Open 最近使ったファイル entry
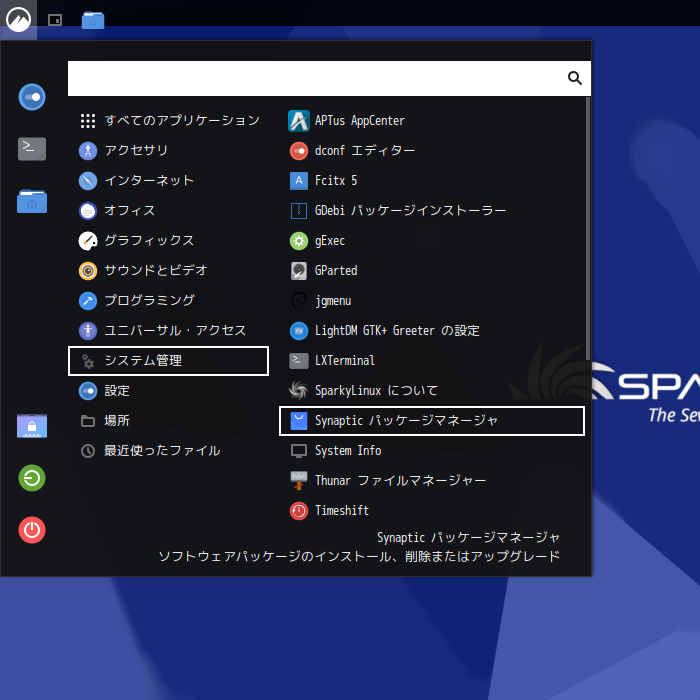Screen dimensions: 700x700 point(168,451)
